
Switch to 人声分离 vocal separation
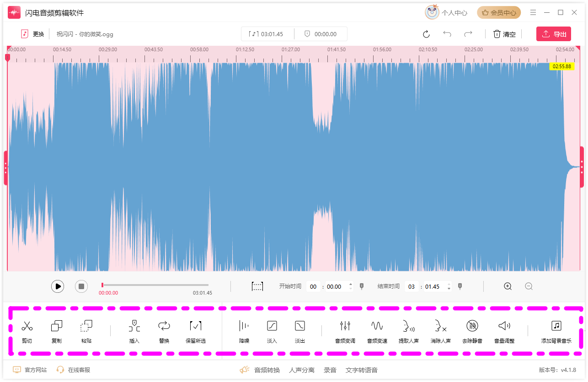(302, 370)
